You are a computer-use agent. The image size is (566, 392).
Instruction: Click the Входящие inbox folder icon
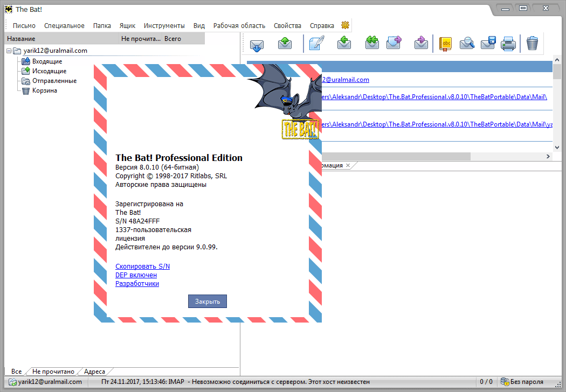[26, 61]
